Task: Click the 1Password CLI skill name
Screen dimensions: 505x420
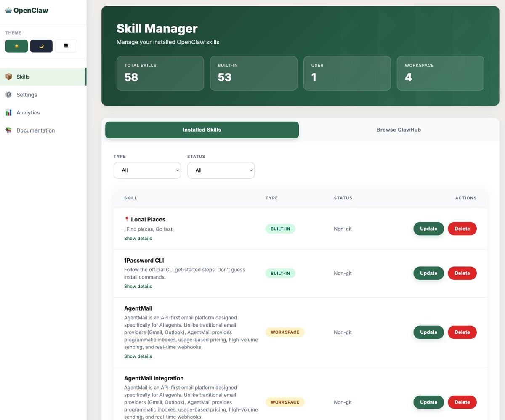Action: tap(144, 261)
